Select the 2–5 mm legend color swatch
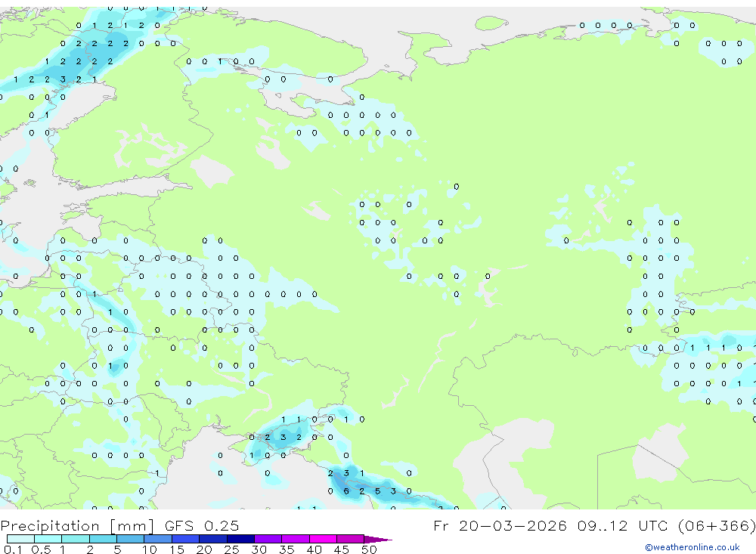Viewport: 756px width, 554px height. (x=103, y=539)
